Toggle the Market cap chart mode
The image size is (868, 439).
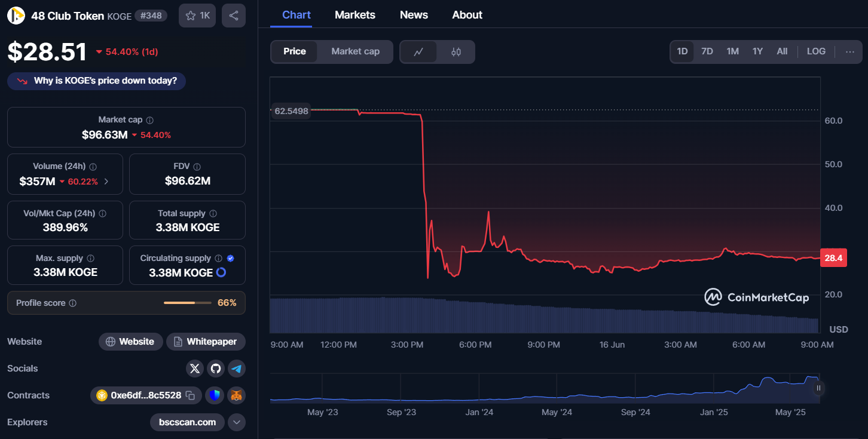(355, 52)
